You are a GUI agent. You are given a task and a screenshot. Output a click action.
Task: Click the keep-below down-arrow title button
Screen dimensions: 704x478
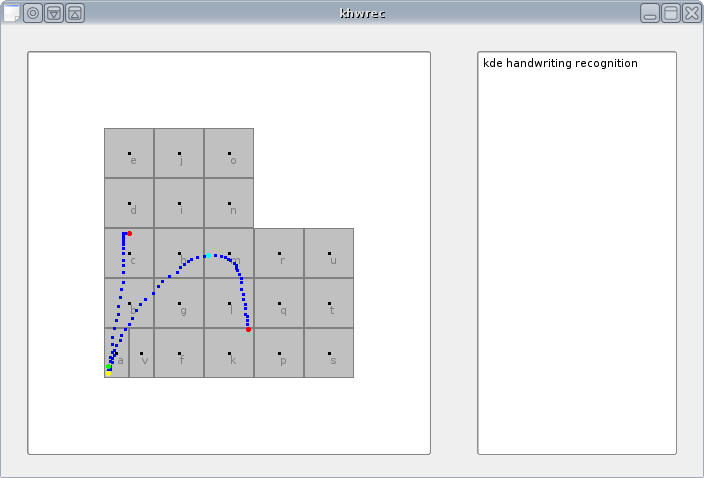pos(54,13)
